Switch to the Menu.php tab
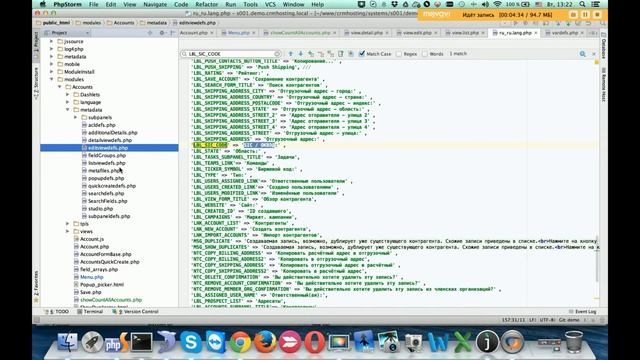 coord(239,33)
